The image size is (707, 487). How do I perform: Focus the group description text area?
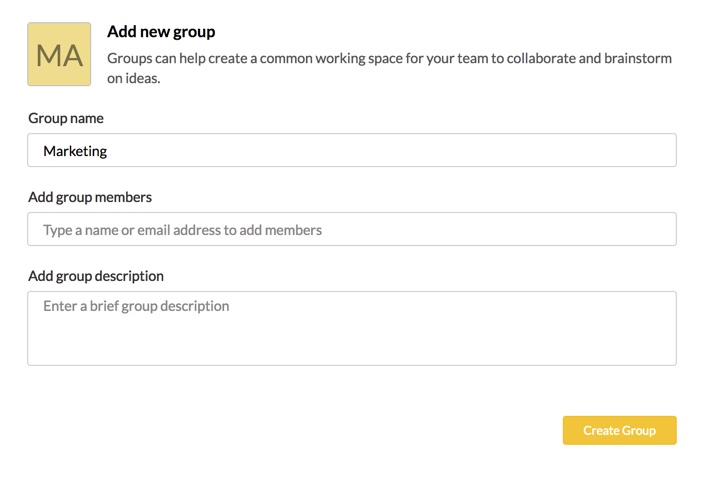pos(352,328)
